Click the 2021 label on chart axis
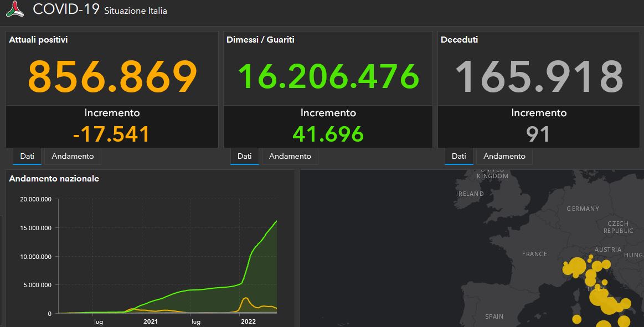This screenshot has width=644, height=327. tap(151, 321)
